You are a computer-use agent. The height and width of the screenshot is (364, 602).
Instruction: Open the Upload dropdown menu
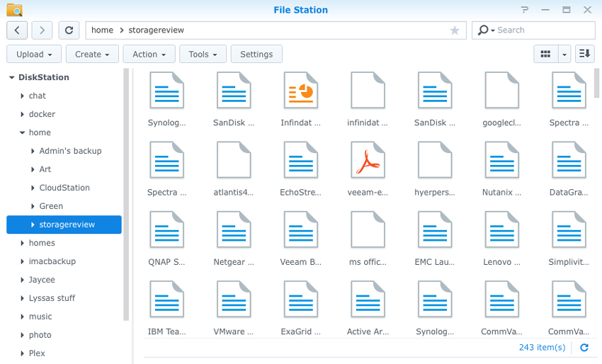34,54
